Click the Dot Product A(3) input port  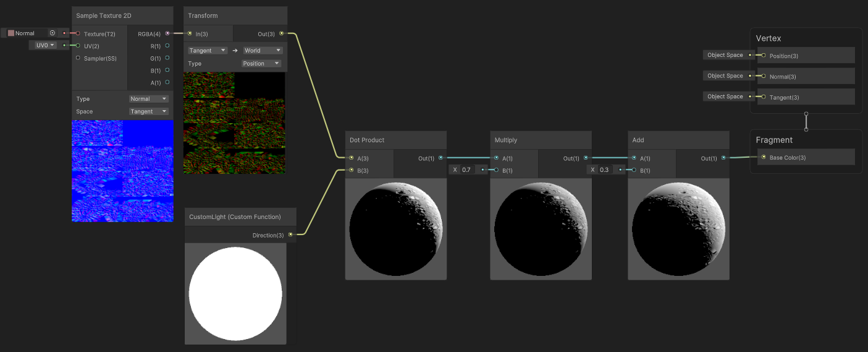[x=352, y=158]
